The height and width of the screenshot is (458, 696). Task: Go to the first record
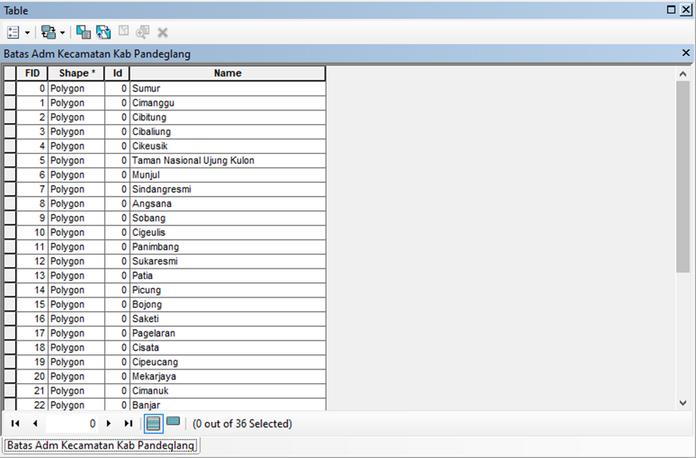[x=15, y=423]
